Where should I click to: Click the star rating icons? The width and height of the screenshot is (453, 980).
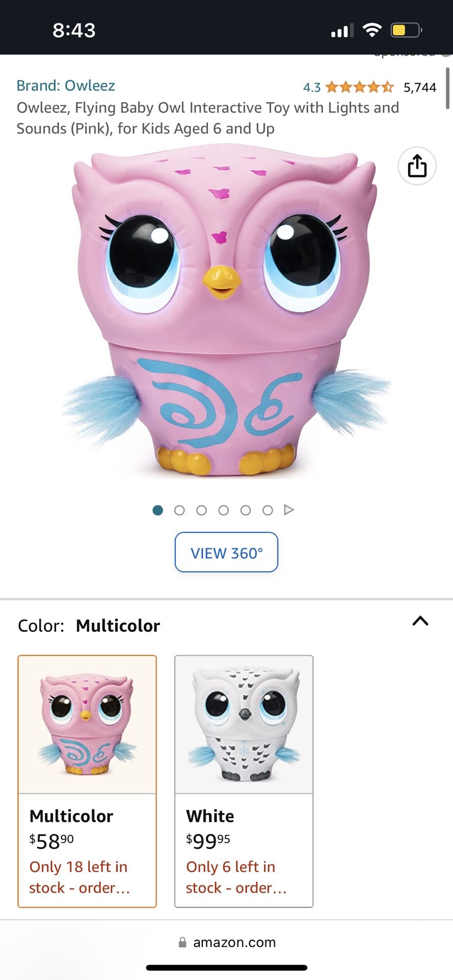pos(360,87)
